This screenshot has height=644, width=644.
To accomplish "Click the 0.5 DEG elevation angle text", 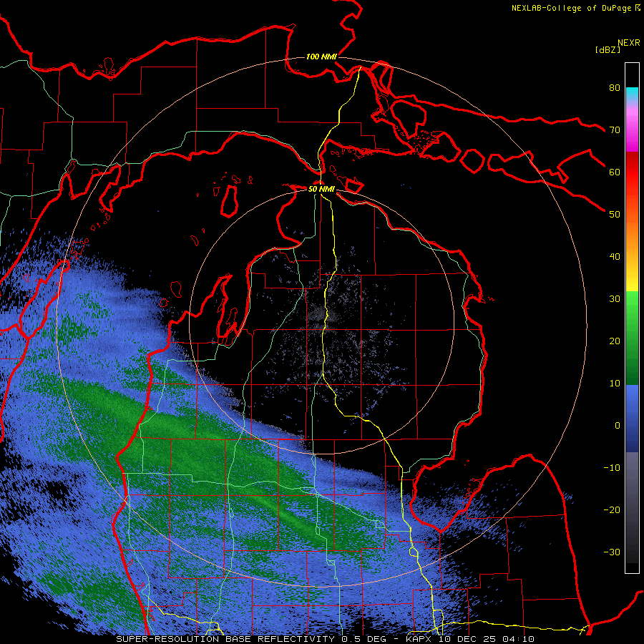I will coord(364,639).
